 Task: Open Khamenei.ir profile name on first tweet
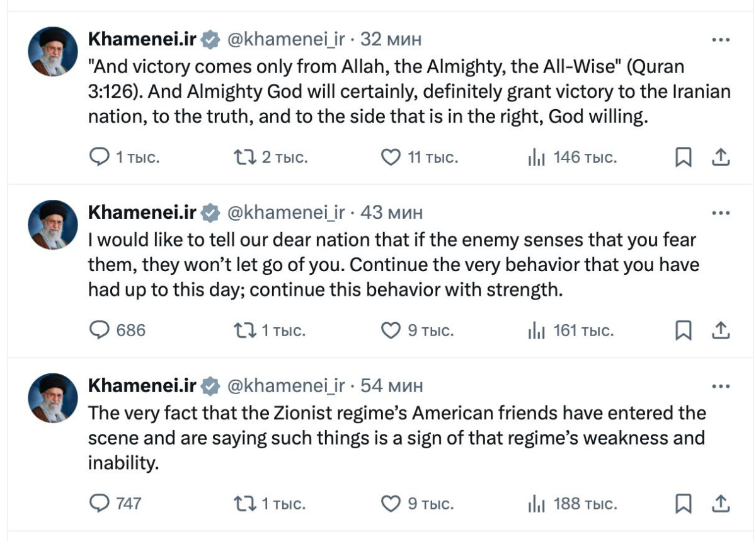(142, 39)
